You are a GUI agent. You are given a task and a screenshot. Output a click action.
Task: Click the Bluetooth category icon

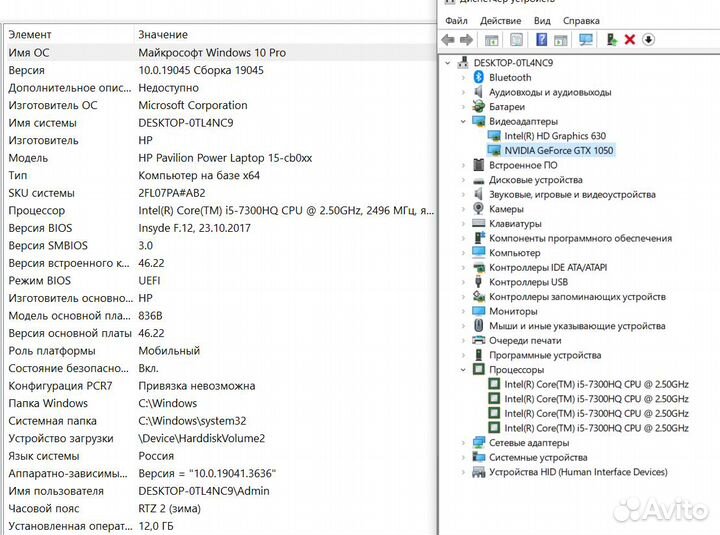[478, 77]
